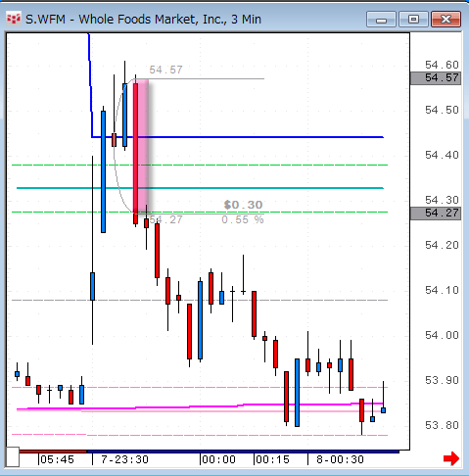Image resolution: width=469 pixels, height=476 pixels.
Task: Click the 05:45 time axis label
Action: (x=57, y=460)
